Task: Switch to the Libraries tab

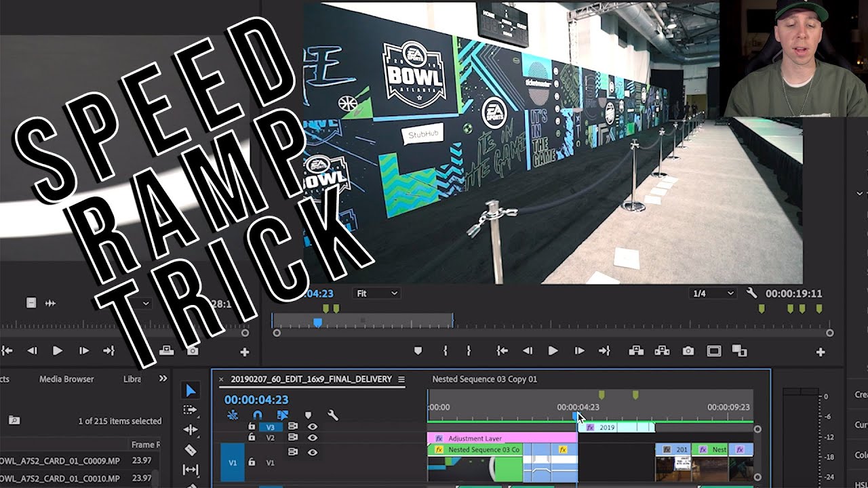Action: 132,379
